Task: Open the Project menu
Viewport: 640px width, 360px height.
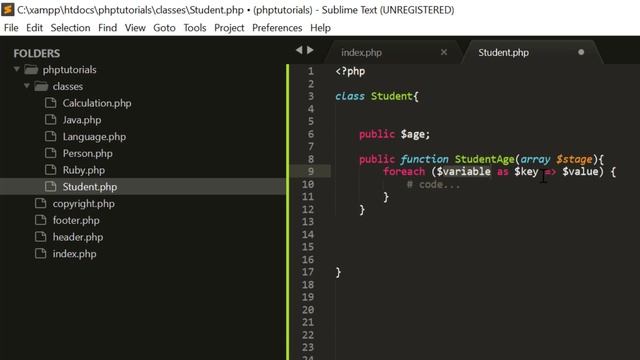Action: click(x=229, y=28)
